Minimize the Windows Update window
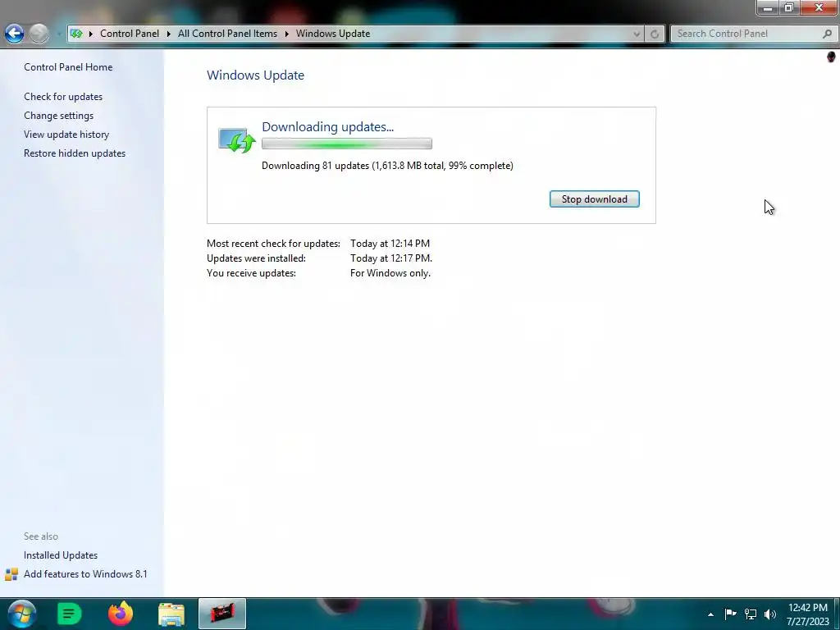840x630 pixels. pyautogui.click(x=768, y=7)
